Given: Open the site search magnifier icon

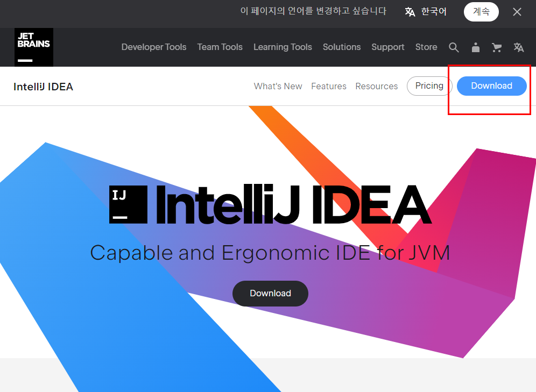Looking at the screenshot, I should [454, 47].
